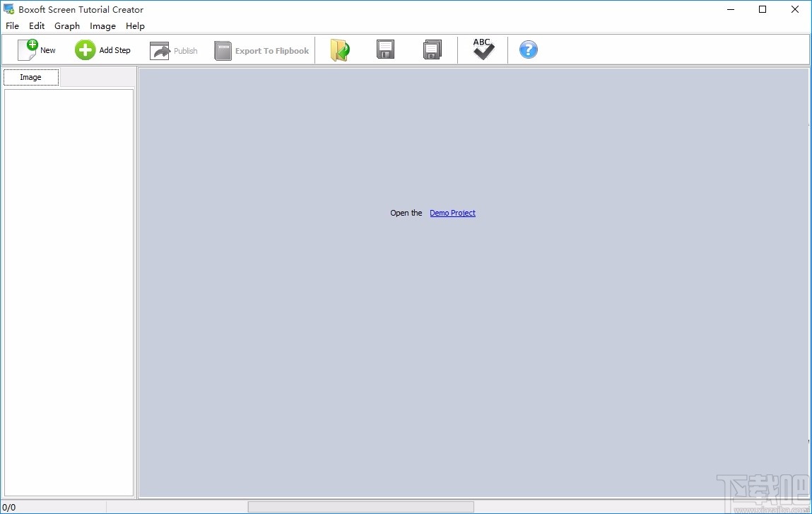Open a project using the folder icon
Viewport: 812px width, 514px height.
(x=340, y=49)
